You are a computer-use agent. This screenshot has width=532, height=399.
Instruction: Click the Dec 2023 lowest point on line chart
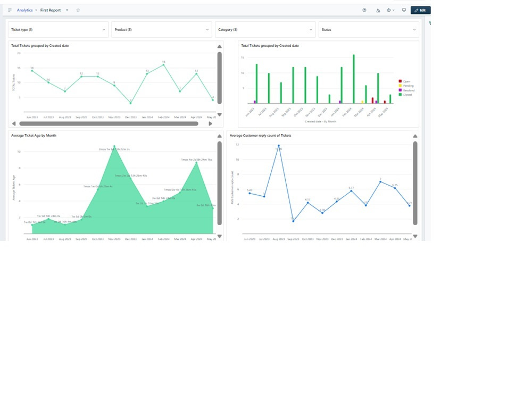tap(131, 103)
